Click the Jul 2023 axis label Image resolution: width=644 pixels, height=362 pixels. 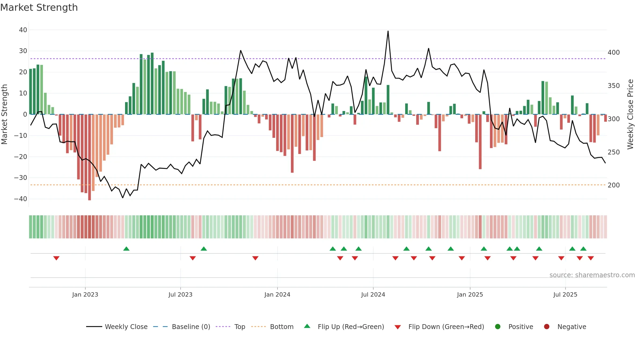coord(180,294)
